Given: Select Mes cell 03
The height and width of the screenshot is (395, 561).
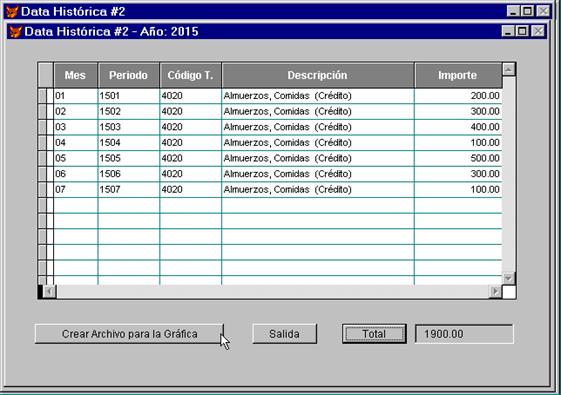Looking at the screenshot, I should [75, 127].
